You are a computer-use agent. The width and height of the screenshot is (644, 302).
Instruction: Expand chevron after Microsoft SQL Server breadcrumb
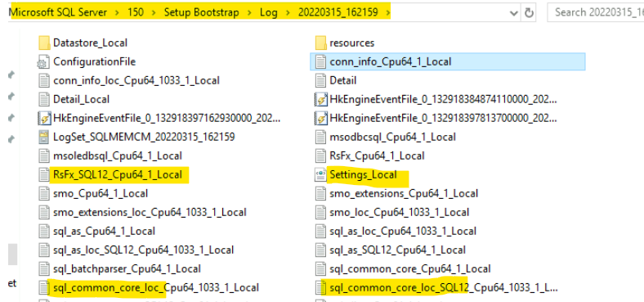coord(118,13)
